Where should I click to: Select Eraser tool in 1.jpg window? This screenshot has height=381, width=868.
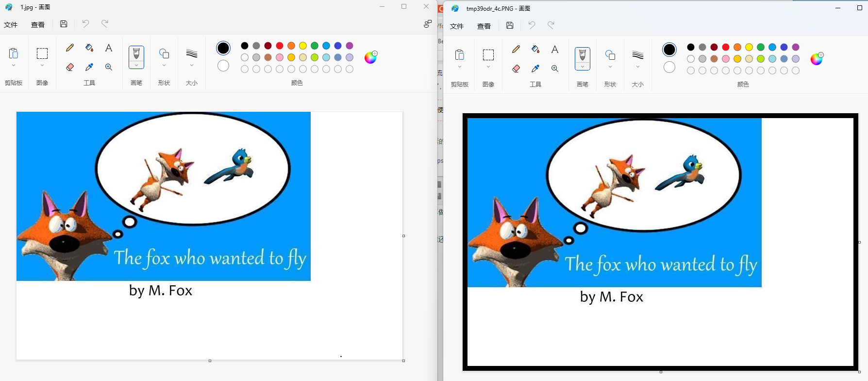(x=70, y=67)
